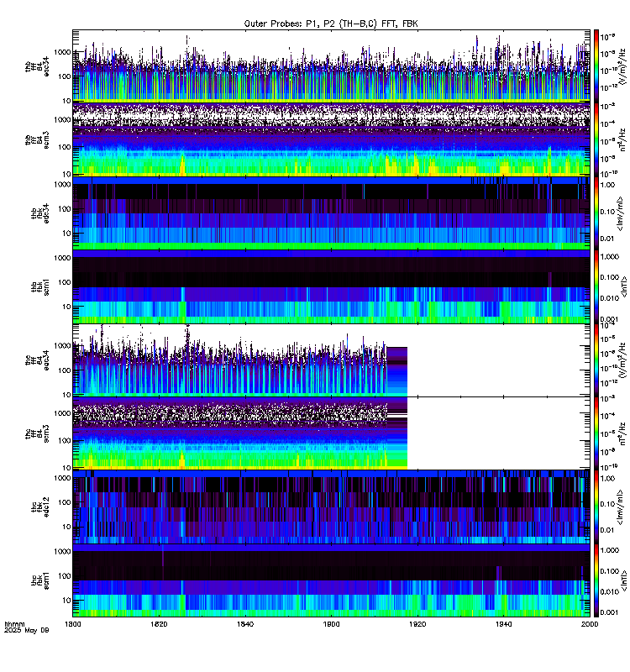Image resolution: width=630 pixels, height=672 pixels.
Task: Select the thc fff 64 eac34 spectrogram panel
Action: coord(331,360)
